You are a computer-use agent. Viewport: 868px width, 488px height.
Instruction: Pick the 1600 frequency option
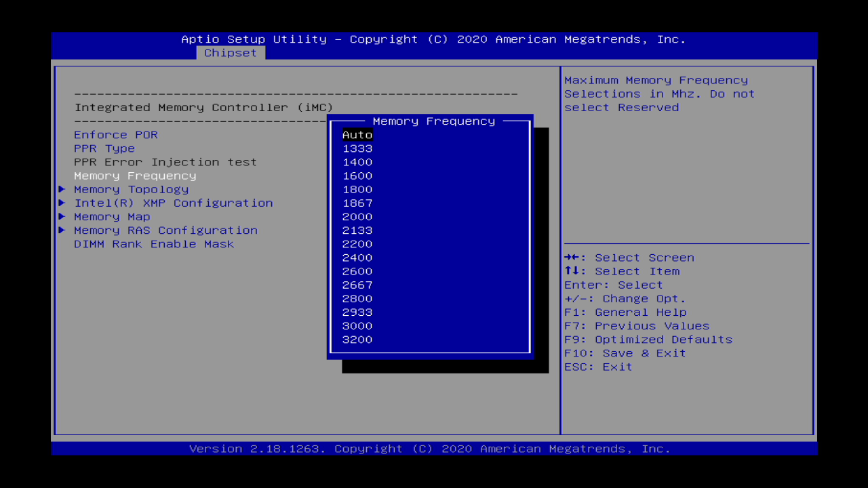click(x=357, y=176)
